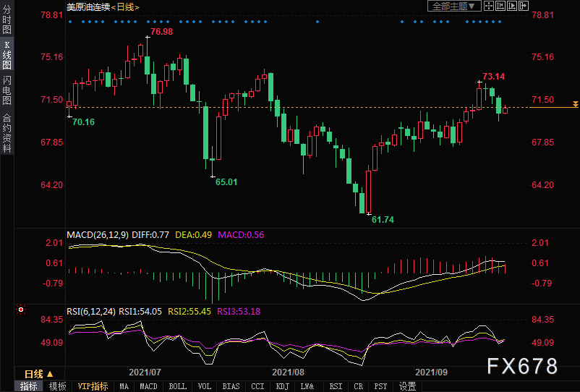Apply the CR indicator
The image size is (580, 392).
click(359, 386)
